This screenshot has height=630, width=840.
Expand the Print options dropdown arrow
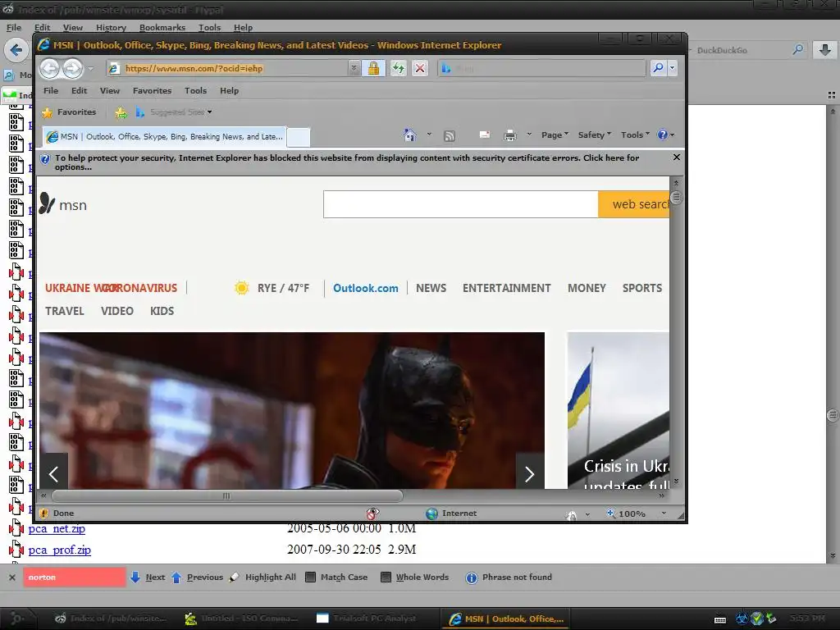(x=529, y=135)
